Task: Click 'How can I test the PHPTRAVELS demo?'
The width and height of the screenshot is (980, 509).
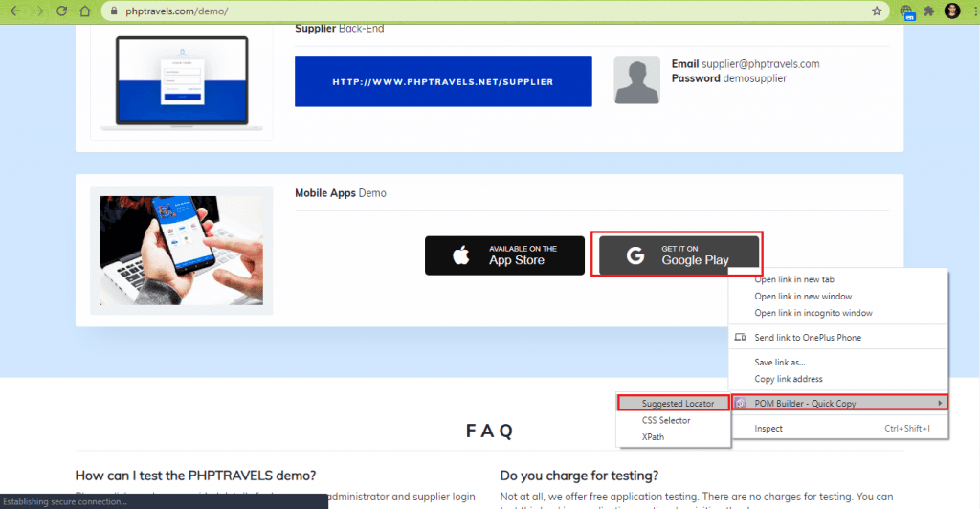Action: tap(195, 476)
